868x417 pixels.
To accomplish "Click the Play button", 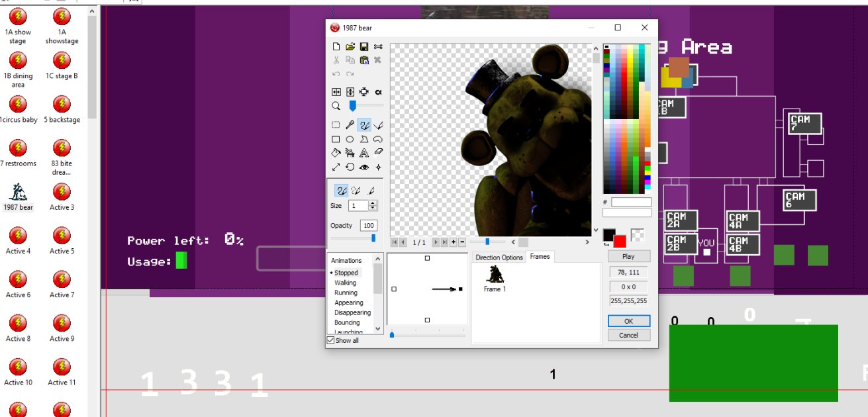I will pyautogui.click(x=629, y=256).
